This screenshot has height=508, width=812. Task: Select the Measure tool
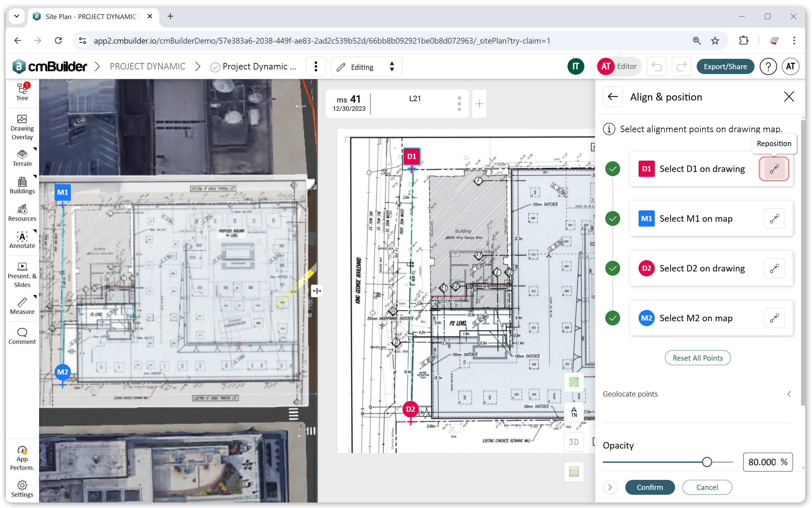click(22, 306)
